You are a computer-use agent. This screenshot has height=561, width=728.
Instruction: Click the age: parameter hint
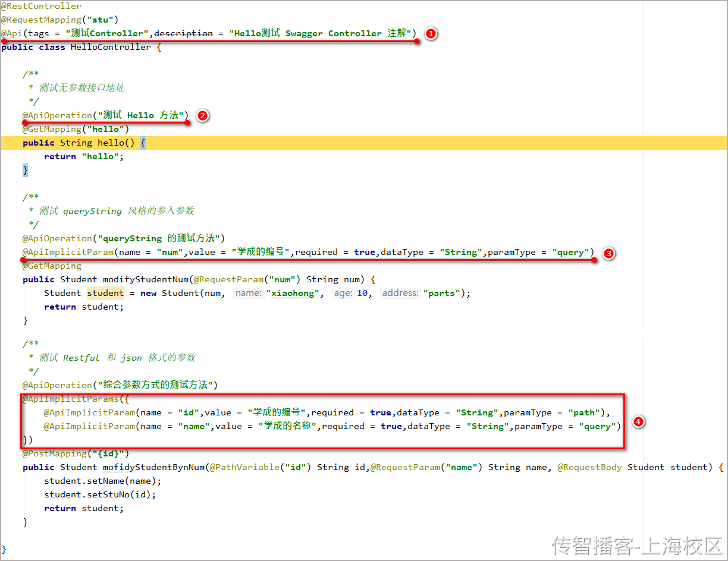[x=344, y=293]
